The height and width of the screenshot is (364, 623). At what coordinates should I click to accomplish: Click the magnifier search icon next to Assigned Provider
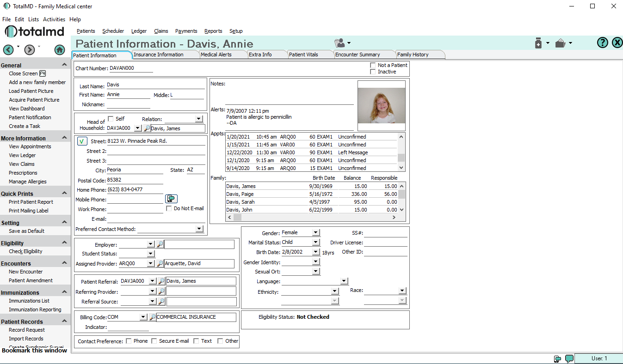tap(160, 263)
